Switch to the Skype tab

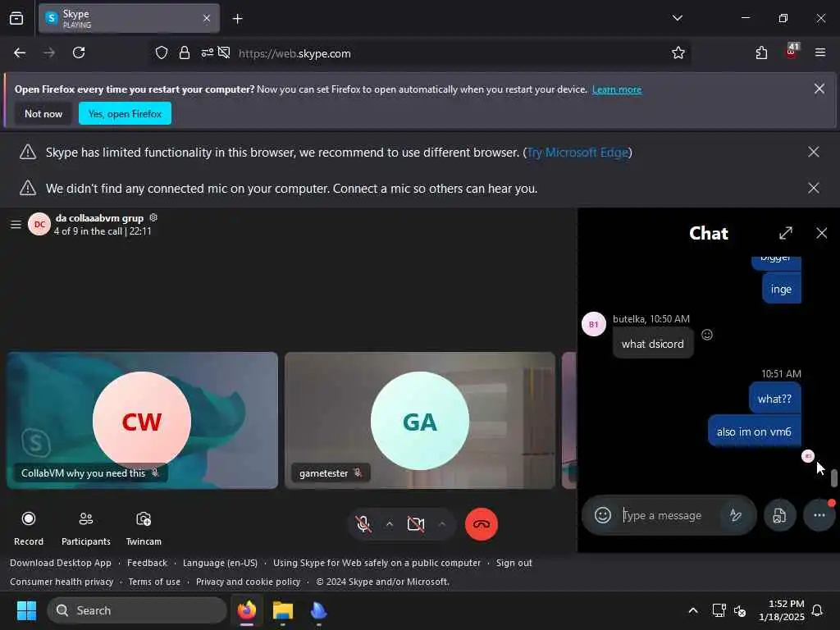[x=129, y=18]
